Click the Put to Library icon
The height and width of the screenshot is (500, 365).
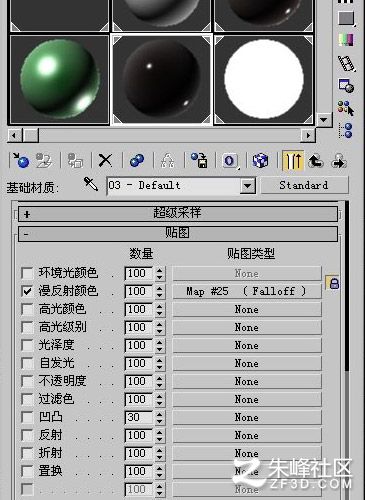pos(199,161)
